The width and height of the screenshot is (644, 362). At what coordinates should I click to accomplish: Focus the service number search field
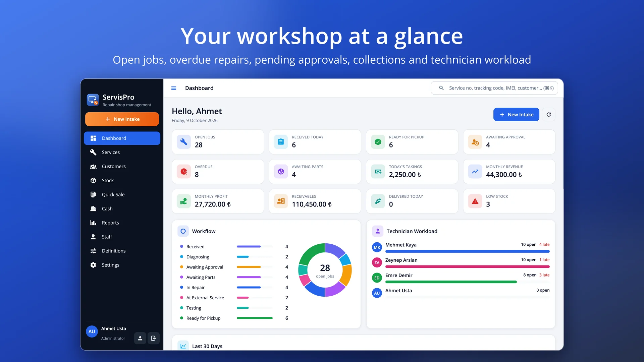pos(494,88)
